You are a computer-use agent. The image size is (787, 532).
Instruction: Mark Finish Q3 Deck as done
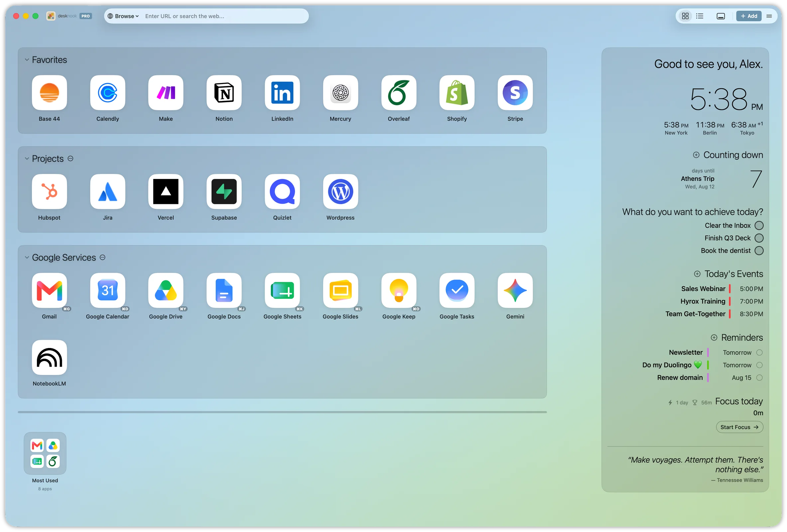[759, 238]
